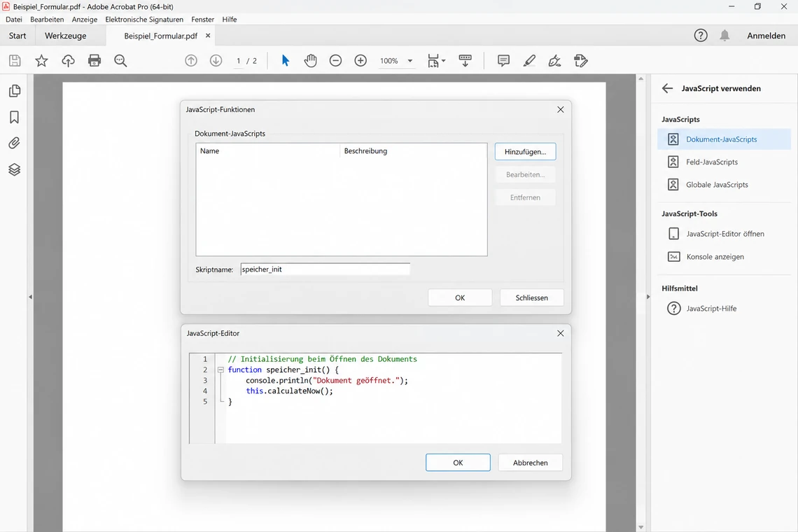Viewport: 798px width, 532px height.
Task: Open bookmarks panel icon
Action: click(14, 117)
